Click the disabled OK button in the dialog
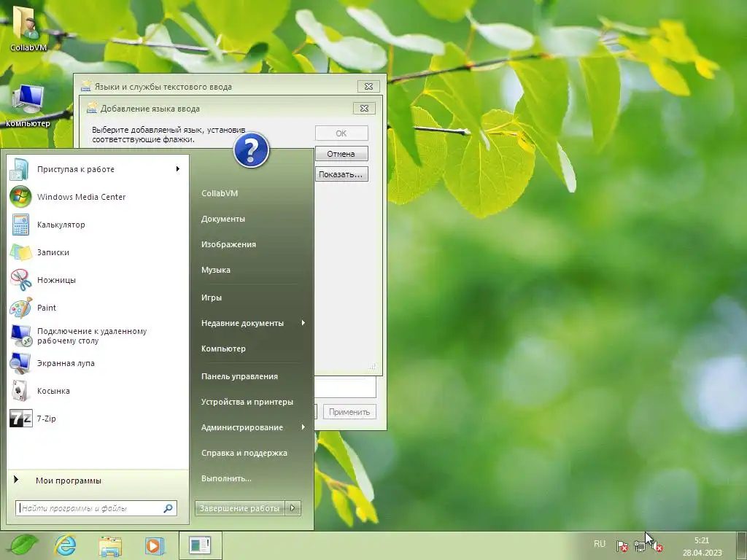This screenshot has width=747, height=560. click(x=341, y=133)
